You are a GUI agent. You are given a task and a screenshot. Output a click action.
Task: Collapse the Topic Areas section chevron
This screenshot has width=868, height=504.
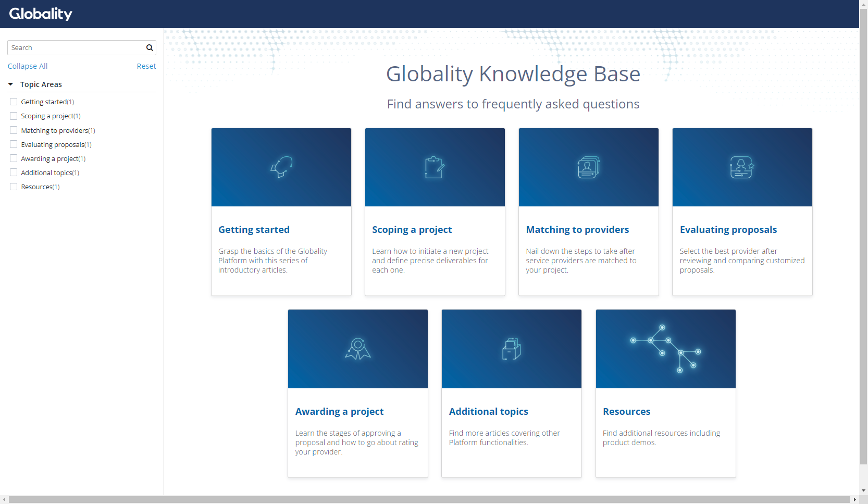pyautogui.click(x=10, y=84)
